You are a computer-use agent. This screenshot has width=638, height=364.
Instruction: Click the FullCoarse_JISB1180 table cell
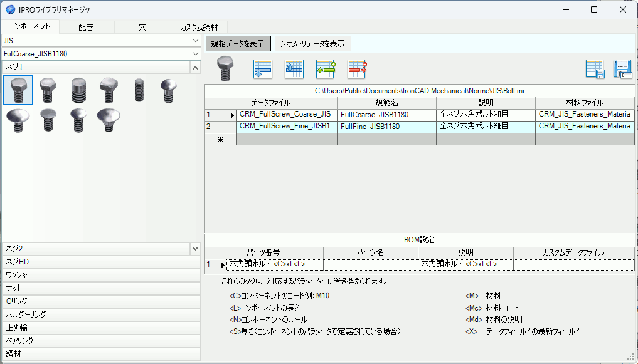[x=386, y=115]
